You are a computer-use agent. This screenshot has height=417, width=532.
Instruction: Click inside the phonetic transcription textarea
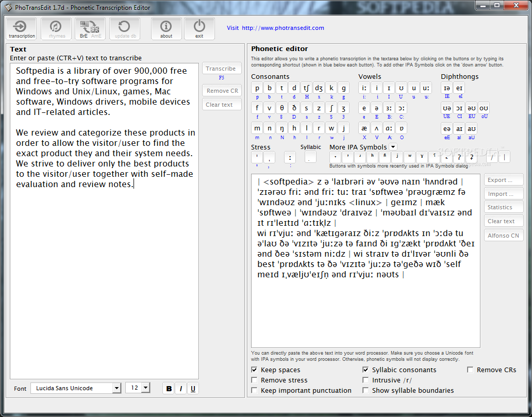coord(365,261)
